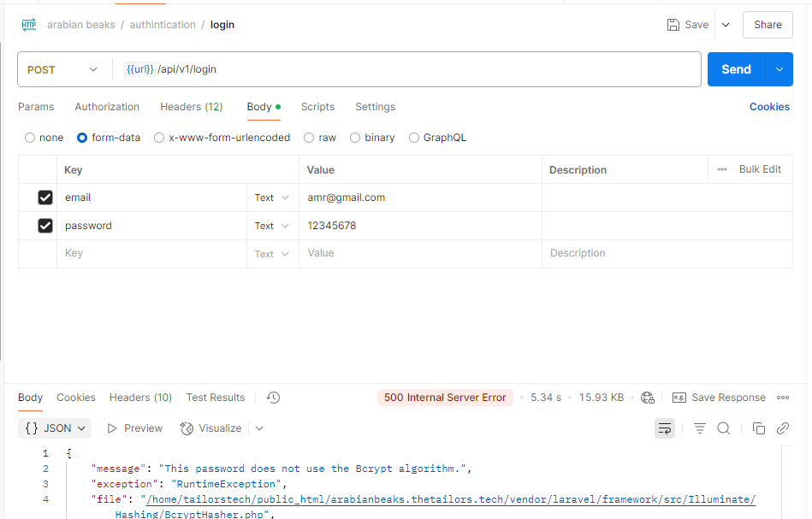
Task: Uncheck the password parameter checkbox
Action: click(x=45, y=226)
